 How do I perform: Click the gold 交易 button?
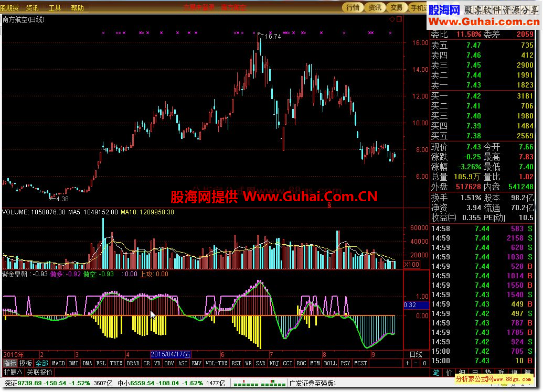pyautogui.click(x=397, y=8)
